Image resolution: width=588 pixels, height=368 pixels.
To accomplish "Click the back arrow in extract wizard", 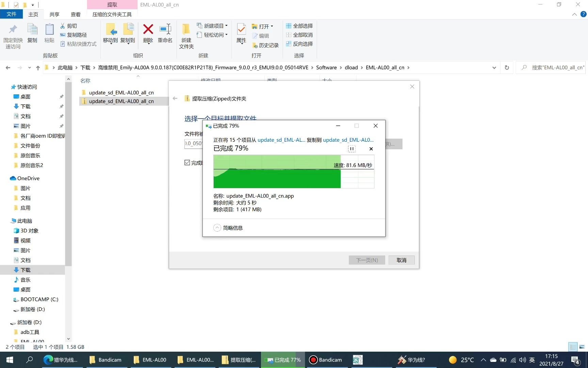I will tap(175, 98).
